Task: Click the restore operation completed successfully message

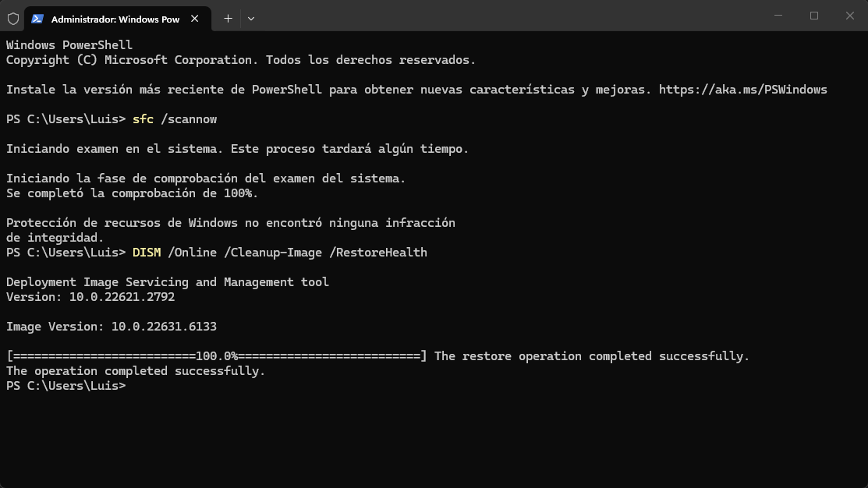Action: click(x=591, y=356)
